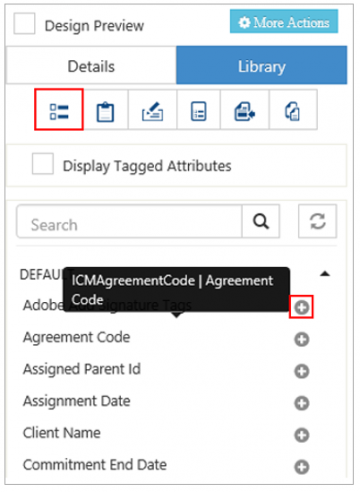This screenshot has width=360, height=492.
Task: Collapse the DEFAULT attributes section
Action: pyautogui.click(x=325, y=274)
